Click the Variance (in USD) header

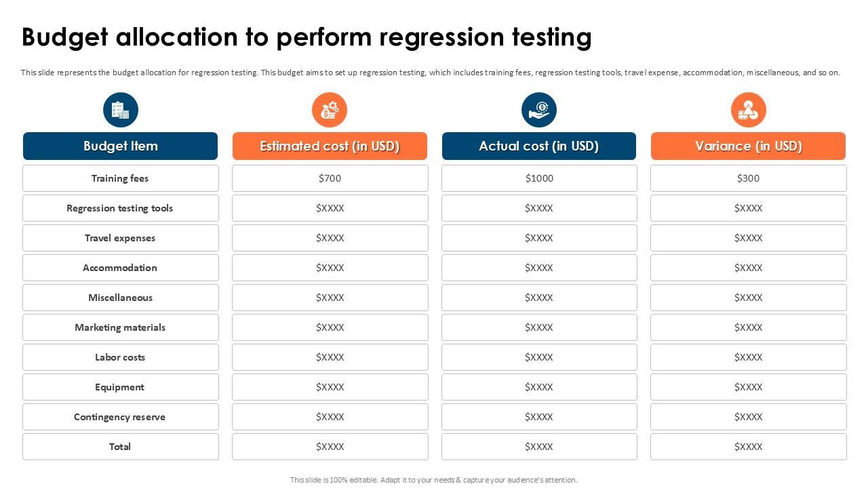point(749,146)
